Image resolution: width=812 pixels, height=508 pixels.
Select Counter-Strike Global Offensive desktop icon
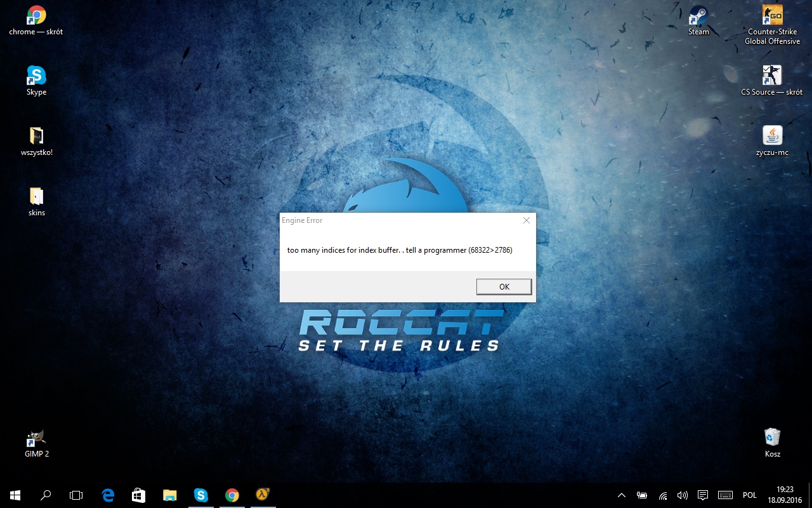pyautogui.click(x=772, y=16)
